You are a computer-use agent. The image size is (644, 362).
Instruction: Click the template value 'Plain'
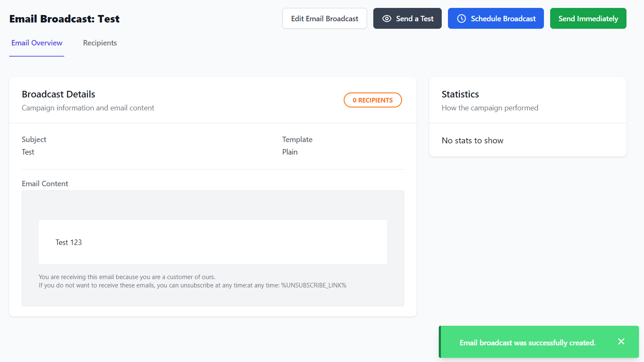(289, 152)
